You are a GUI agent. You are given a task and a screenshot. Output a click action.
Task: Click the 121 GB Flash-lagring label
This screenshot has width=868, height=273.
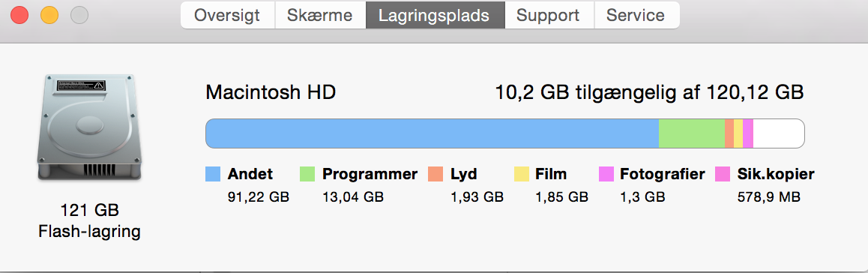pyautogui.click(x=89, y=221)
